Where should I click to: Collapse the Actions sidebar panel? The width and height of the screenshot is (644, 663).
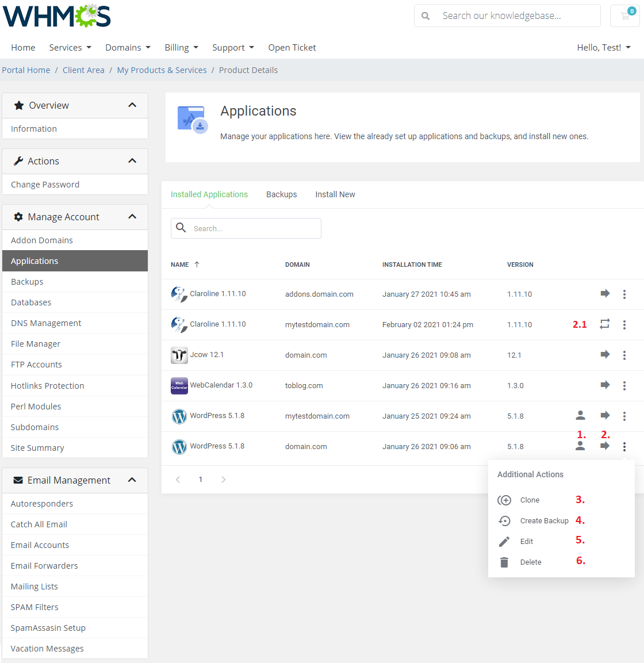tap(132, 160)
